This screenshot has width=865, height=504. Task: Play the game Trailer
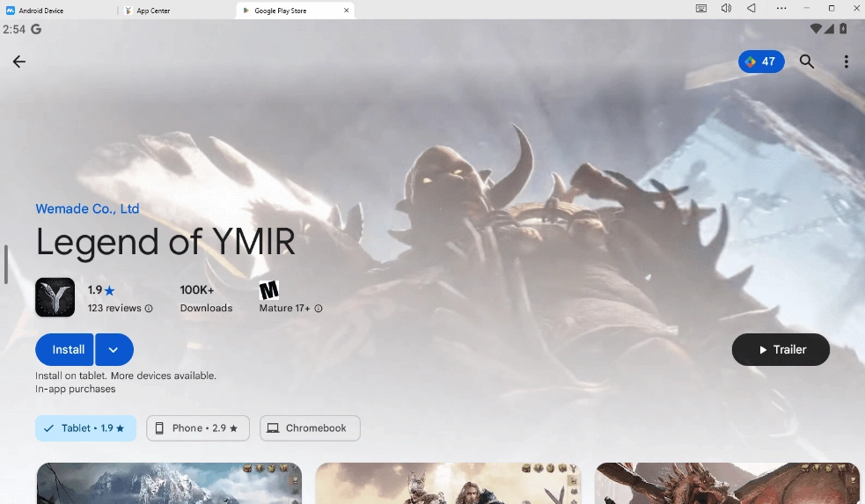781,349
